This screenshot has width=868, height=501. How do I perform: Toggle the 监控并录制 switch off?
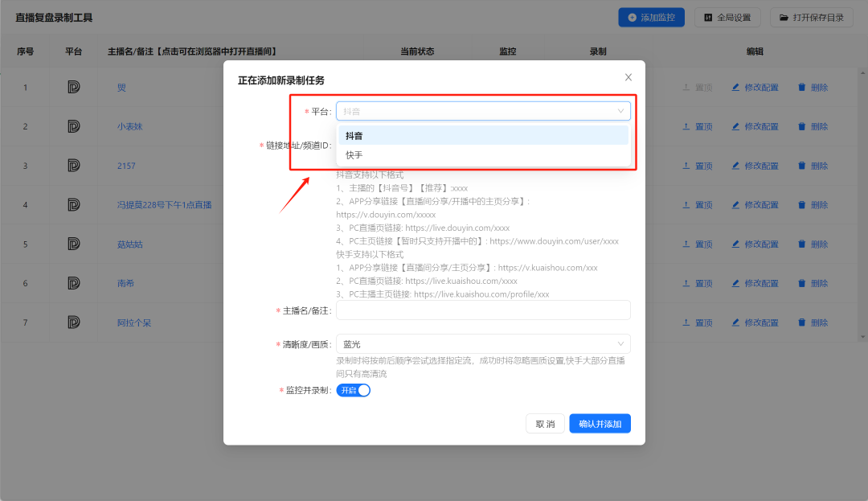pyautogui.click(x=353, y=390)
